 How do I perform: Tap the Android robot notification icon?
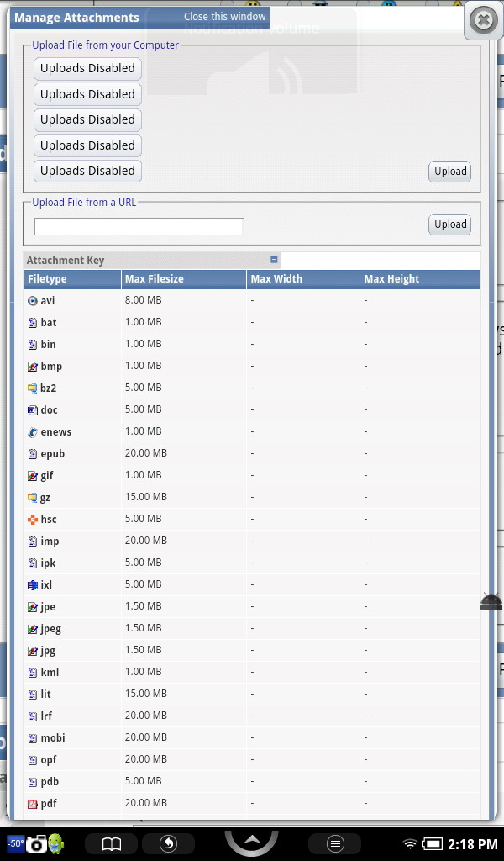[56, 844]
